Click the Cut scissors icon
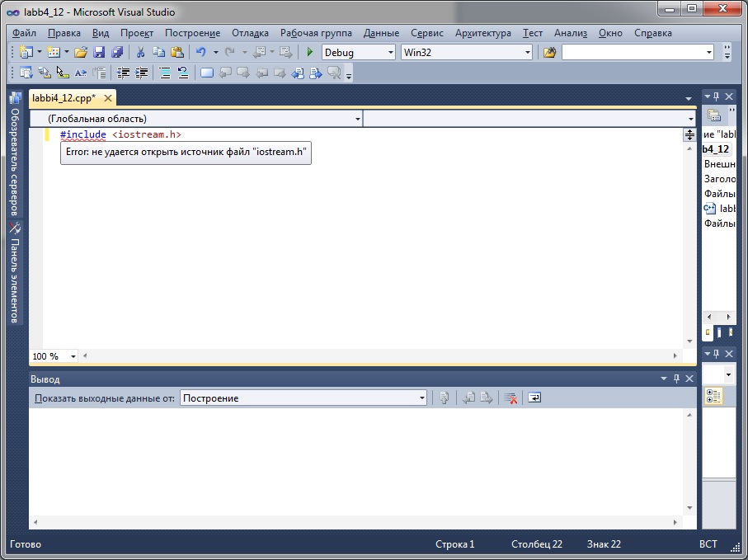The width and height of the screenshot is (748, 560). pyautogui.click(x=140, y=52)
